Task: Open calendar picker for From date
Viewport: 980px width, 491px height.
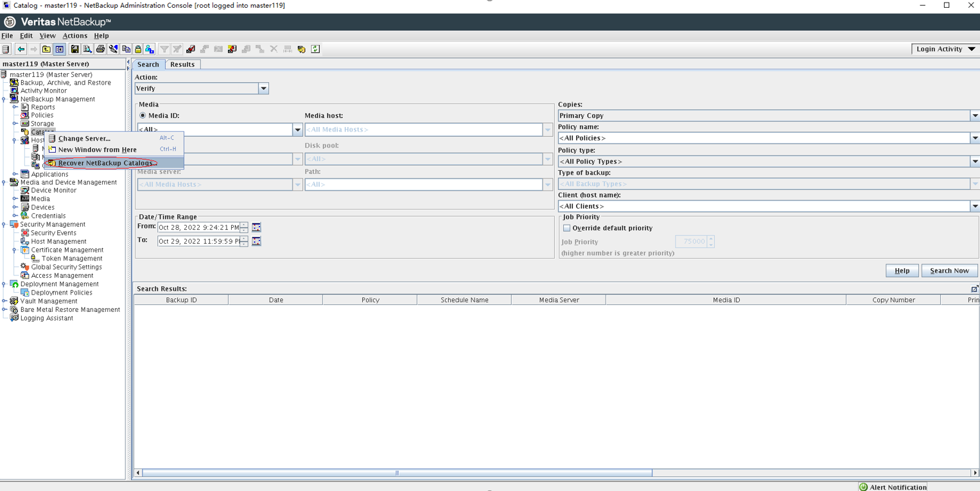Action: point(256,227)
